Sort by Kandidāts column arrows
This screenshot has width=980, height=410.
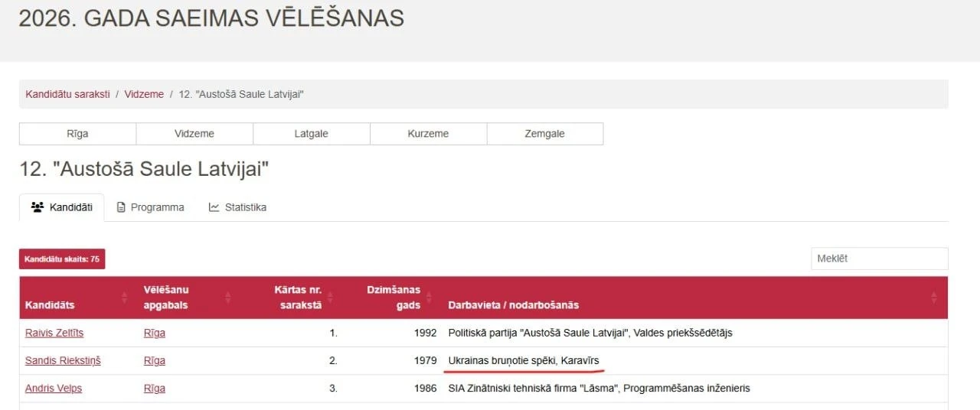coord(125,298)
